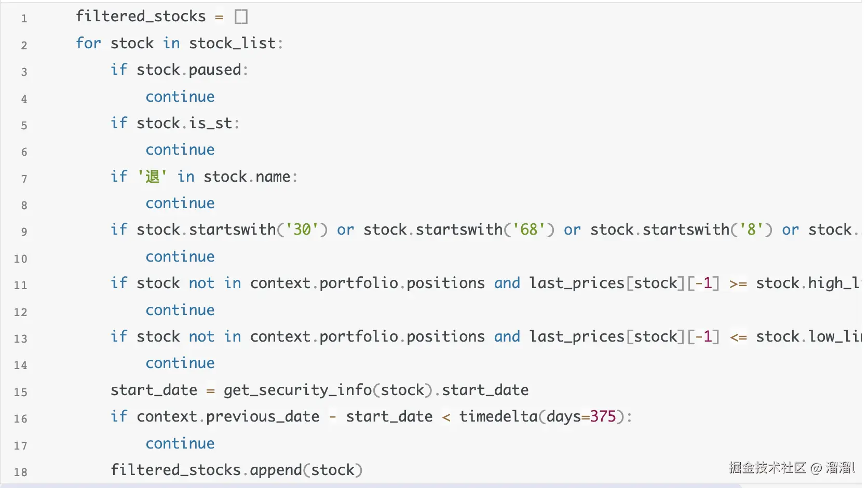Click previous_date on line 16
Screen dimensions: 868x488
pyautogui.click(x=263, y=416)
